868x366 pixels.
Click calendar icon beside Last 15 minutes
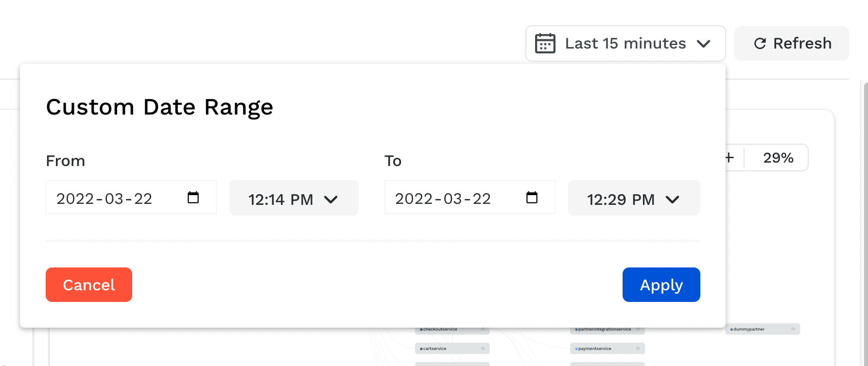click(x=545, y=43)
